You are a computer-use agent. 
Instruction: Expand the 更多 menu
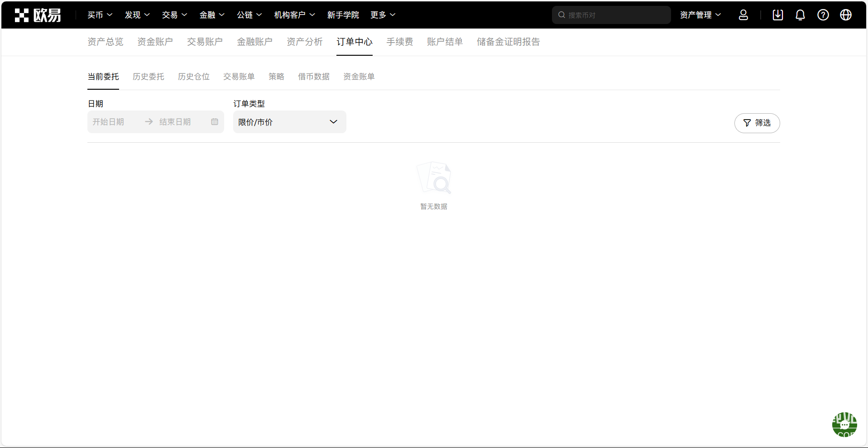(383, 15)
